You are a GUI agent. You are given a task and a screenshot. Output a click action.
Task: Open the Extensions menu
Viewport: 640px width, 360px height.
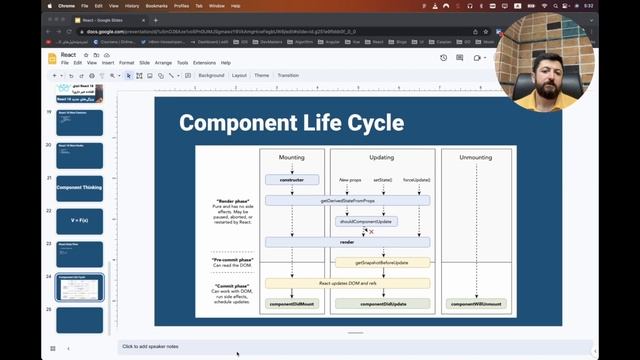pos(204,63)
